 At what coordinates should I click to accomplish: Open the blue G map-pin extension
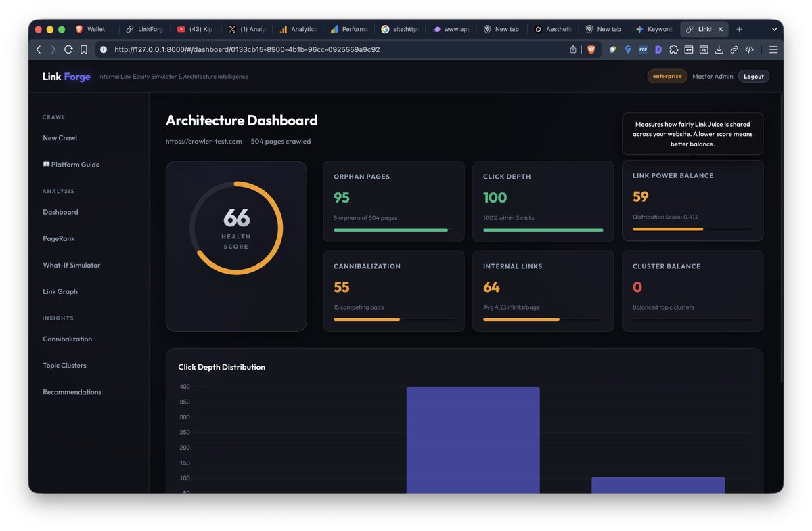[628, 49]
